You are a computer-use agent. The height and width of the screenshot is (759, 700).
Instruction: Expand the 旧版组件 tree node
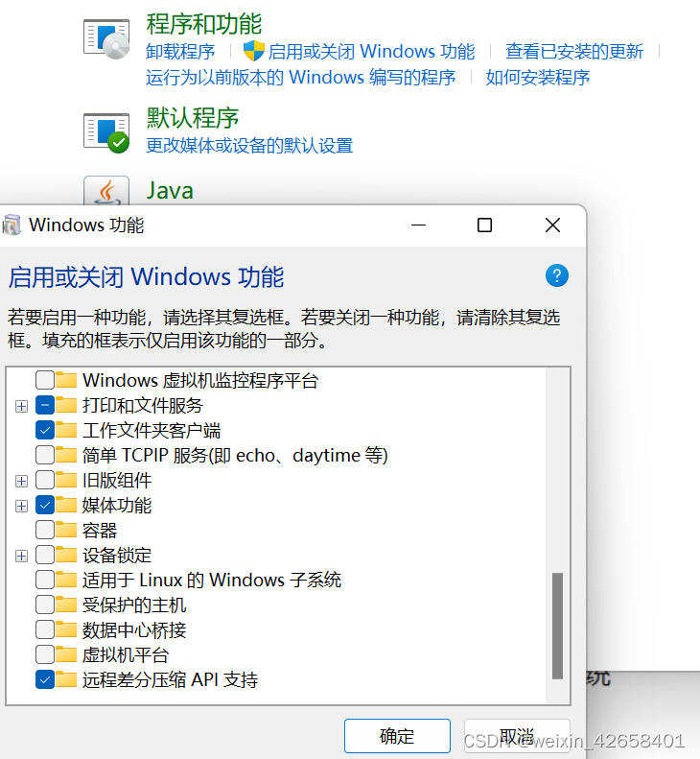pos(21,481)
